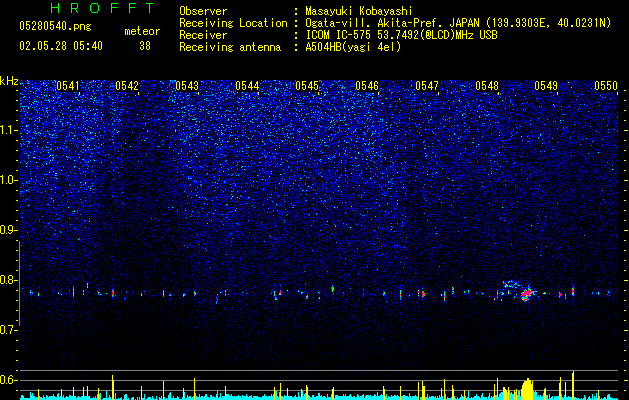Click the HROFFT title text

point(102,8)
